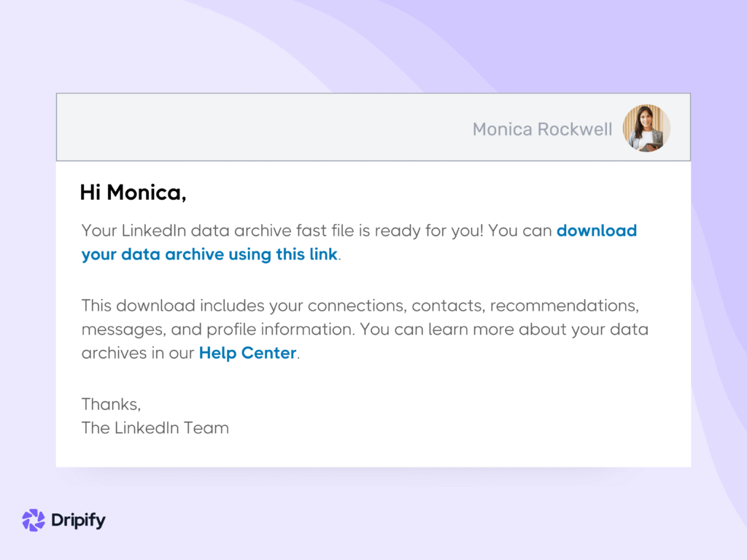Click the greeting Hi Monica heading

point(133,192)
